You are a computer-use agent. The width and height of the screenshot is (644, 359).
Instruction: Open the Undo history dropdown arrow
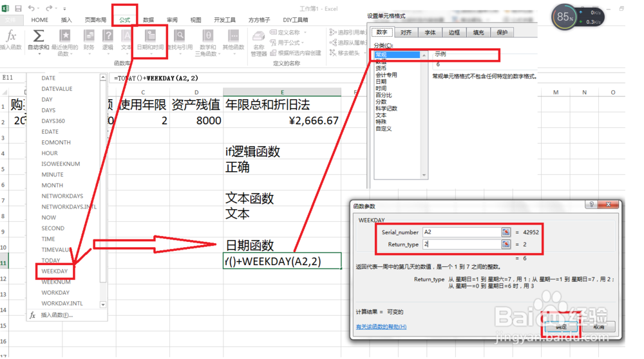pos(38,8)
